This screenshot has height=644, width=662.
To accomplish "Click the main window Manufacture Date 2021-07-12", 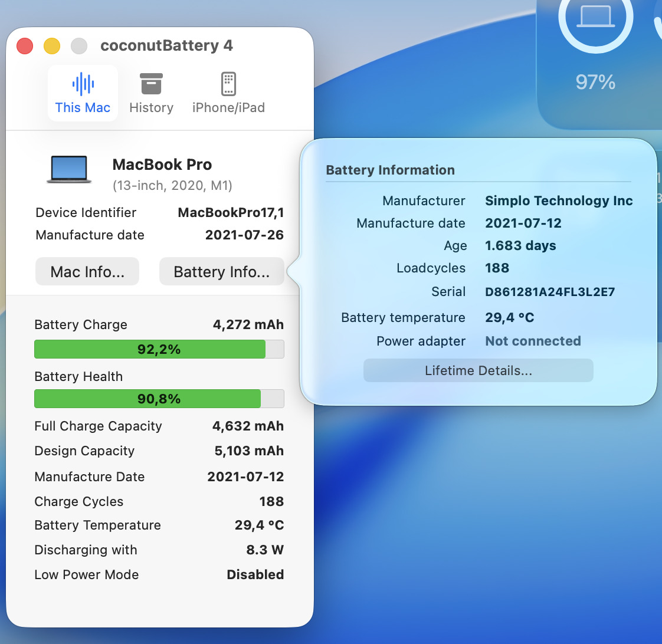I will (245, 477).
